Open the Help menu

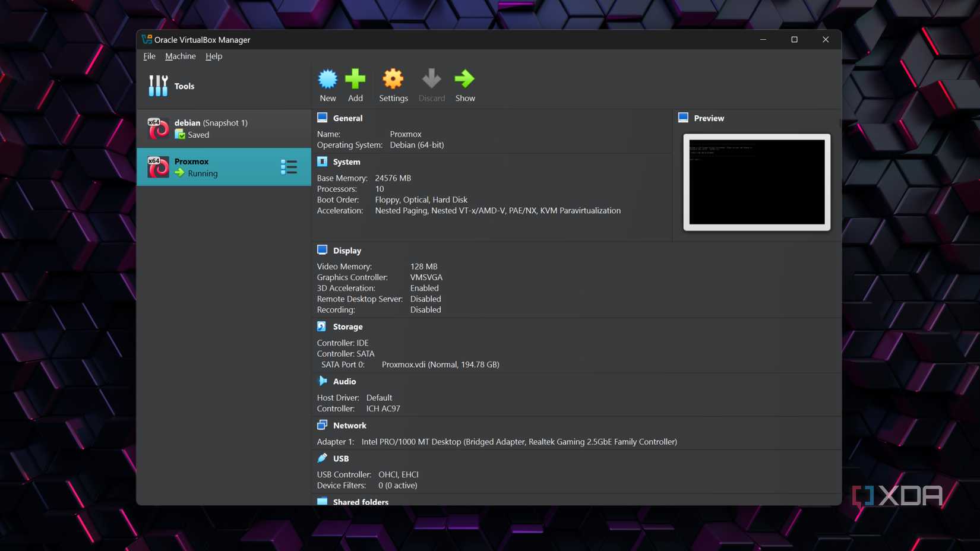214,56
